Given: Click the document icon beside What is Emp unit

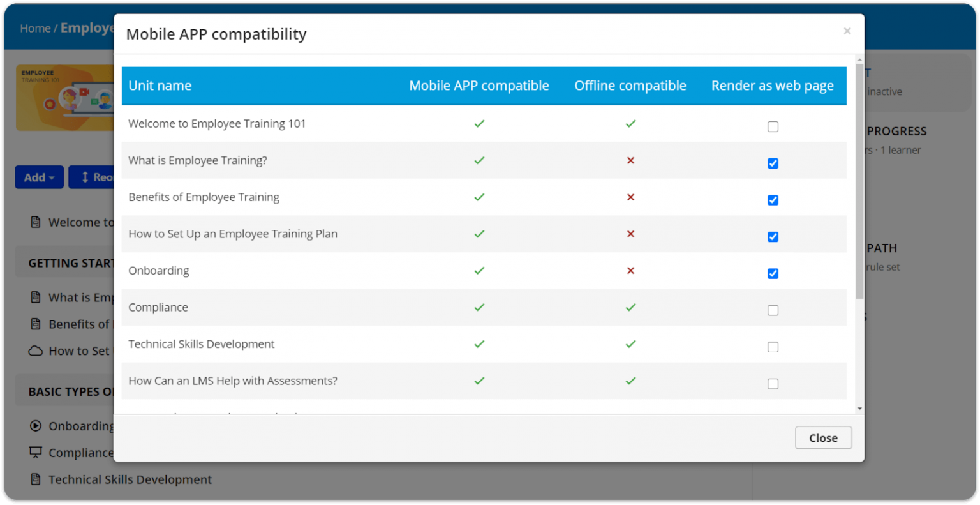Looking at the screenshot, I should point(35,297).
